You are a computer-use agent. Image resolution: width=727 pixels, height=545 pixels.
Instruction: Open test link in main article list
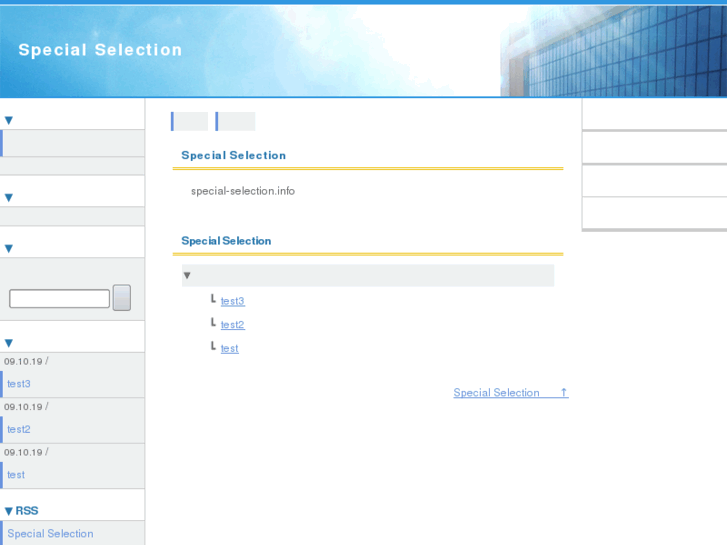[x=230, y=348]
